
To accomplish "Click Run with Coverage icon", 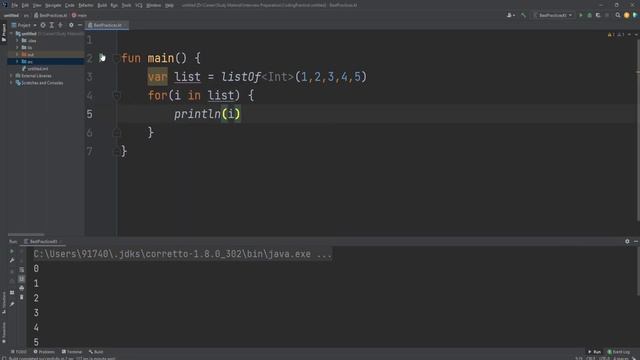I will click(x=598, y=15).
